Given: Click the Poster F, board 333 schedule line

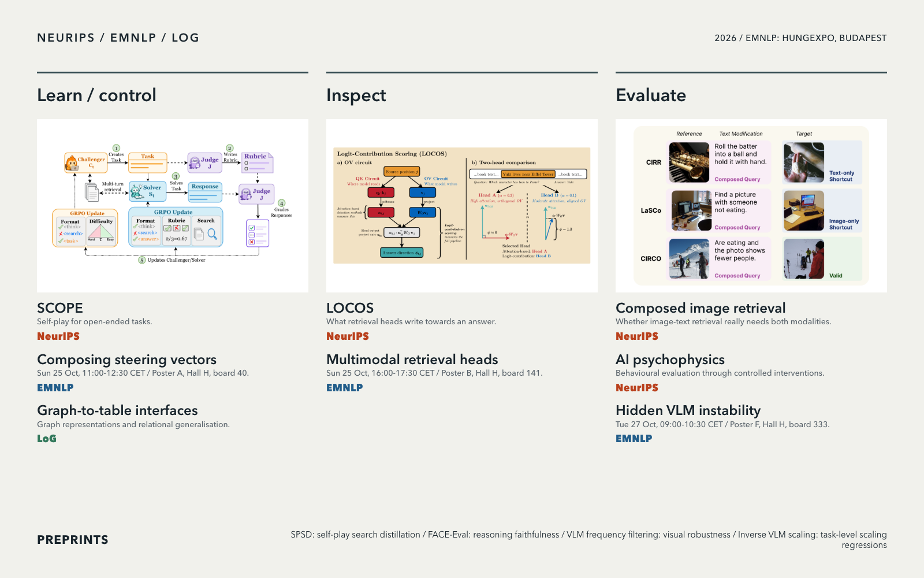Looking at the screenshot, I should tap(722, 425).
